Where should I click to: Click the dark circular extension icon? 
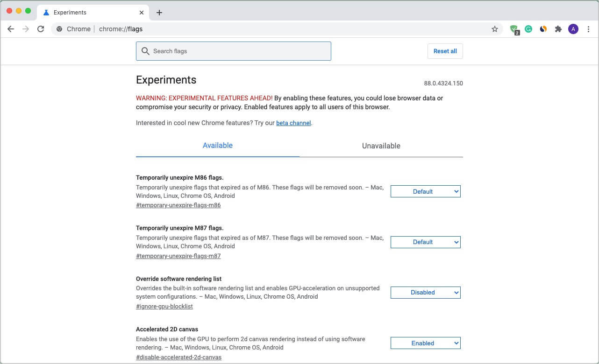[x=543, y=29]
